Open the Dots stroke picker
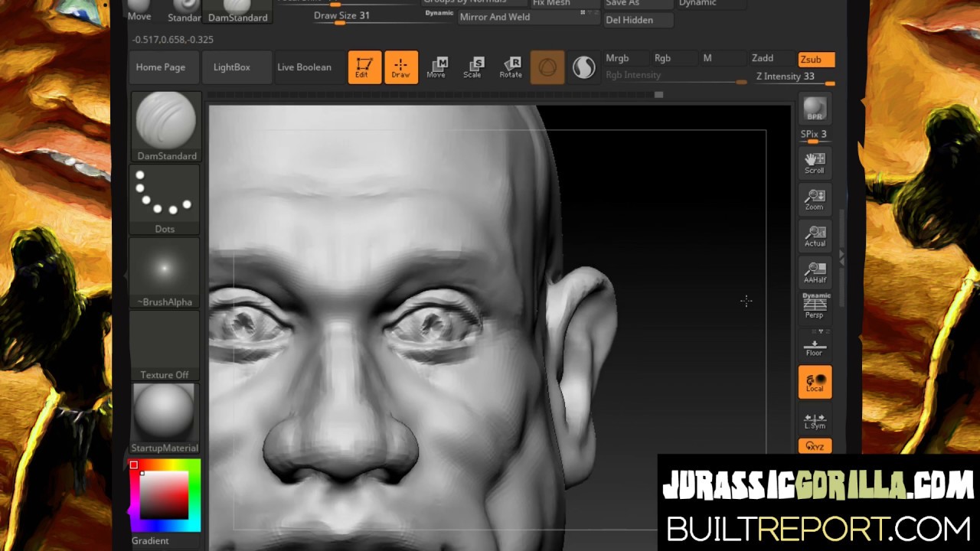The width and height of the screenshot is (980, 551). pyautogui.click(x=165, y=201)
